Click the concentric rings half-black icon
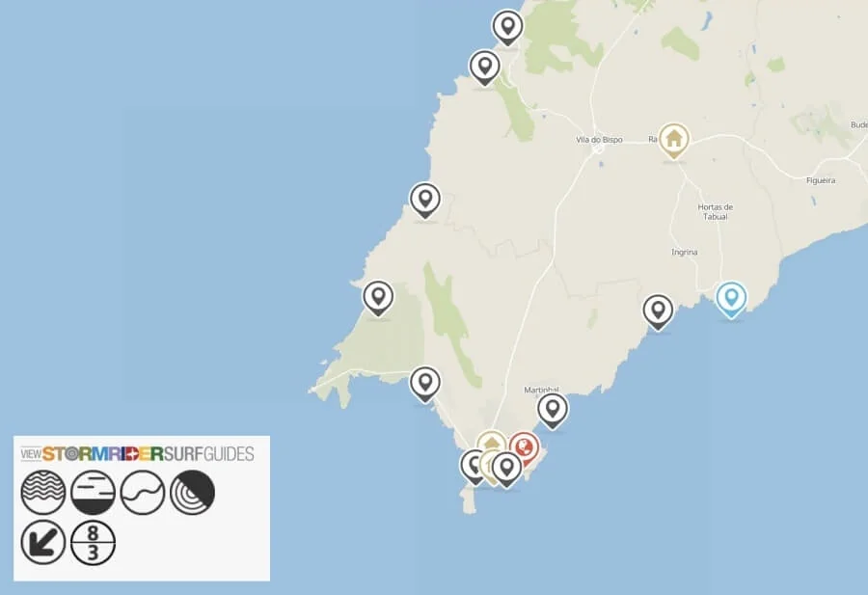Screen dimensions: 868x595 [x=193, y=493]
